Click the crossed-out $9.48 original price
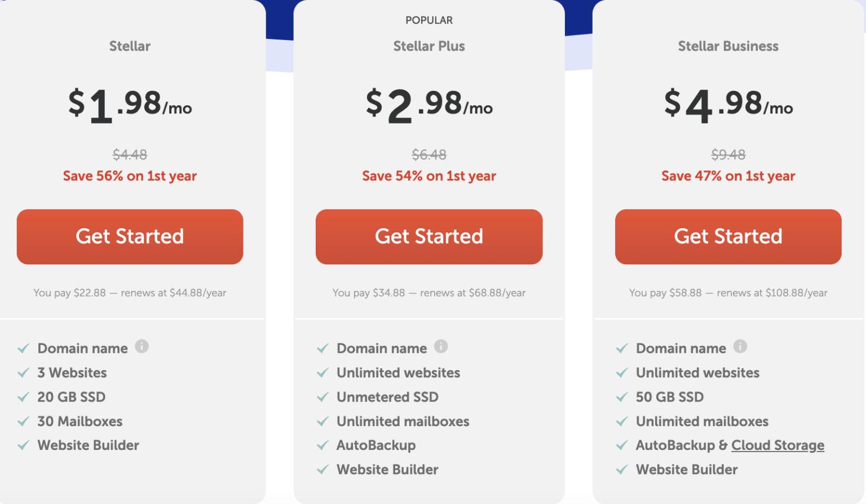Screen dimensions: 866x504 coord(728,154)
